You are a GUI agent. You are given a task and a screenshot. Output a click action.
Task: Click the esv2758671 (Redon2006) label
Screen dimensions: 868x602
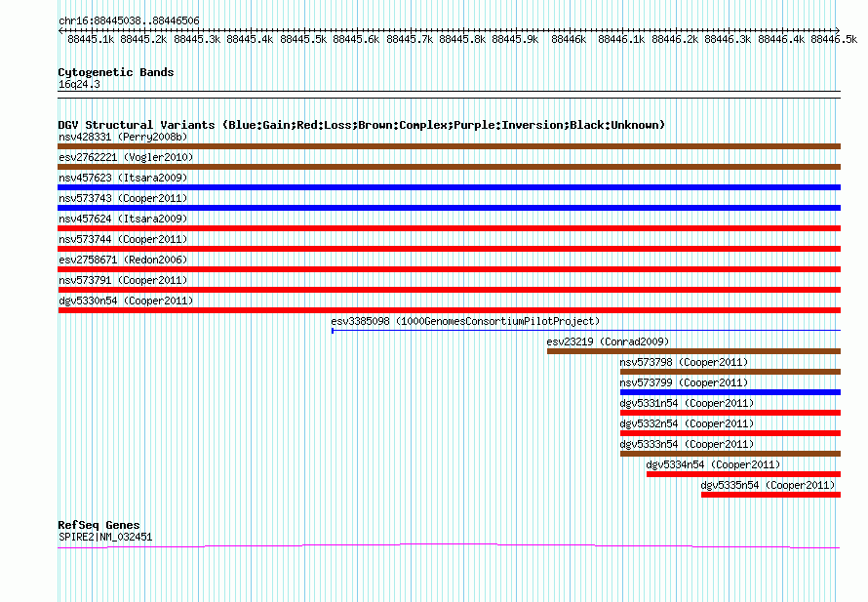pyautogui.click(x=123, y=260)
